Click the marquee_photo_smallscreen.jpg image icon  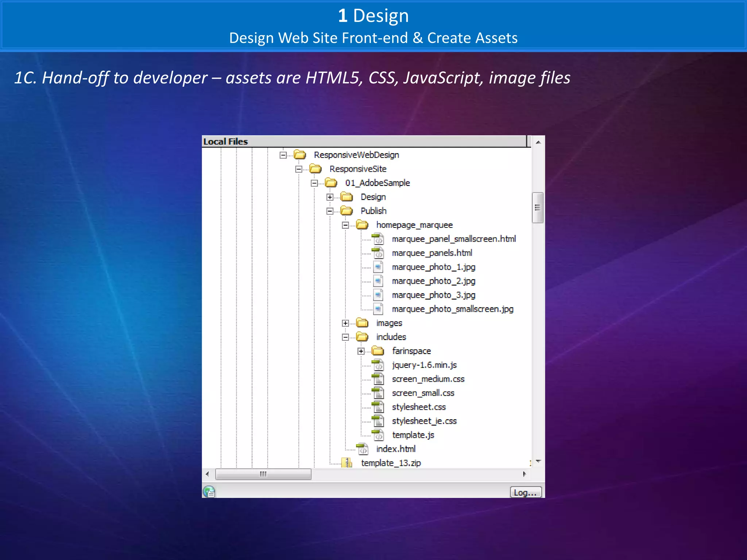point(378,309)
